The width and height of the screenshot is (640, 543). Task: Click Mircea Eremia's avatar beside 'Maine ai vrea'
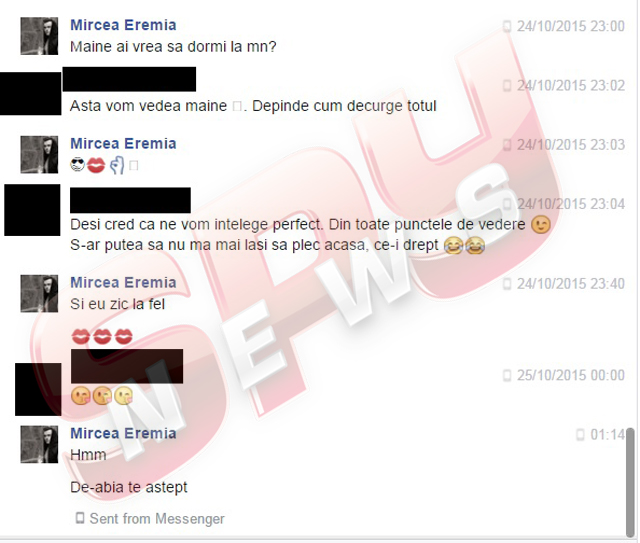pos(39,36)
